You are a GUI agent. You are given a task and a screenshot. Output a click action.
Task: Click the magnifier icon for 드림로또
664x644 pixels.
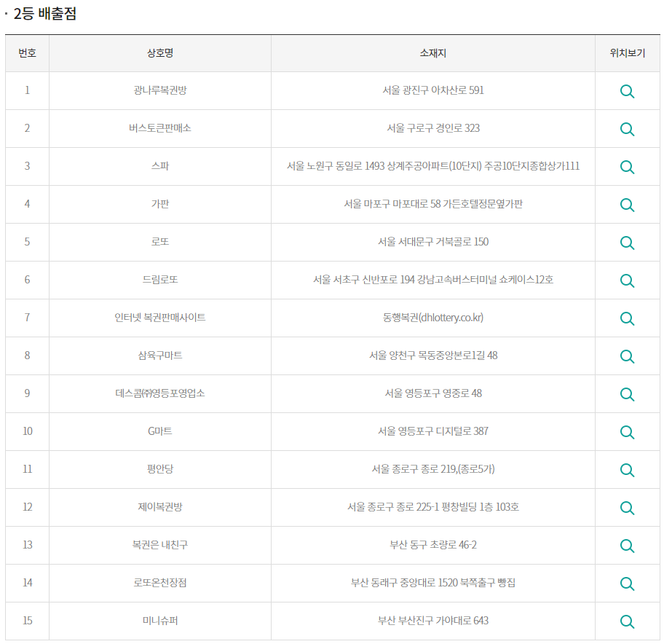(627, 280)
